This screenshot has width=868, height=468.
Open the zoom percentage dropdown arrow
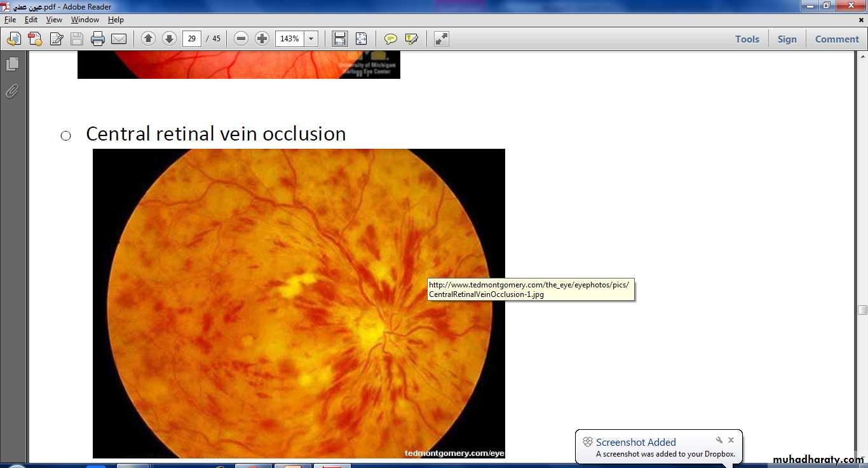tap(311, 39)
